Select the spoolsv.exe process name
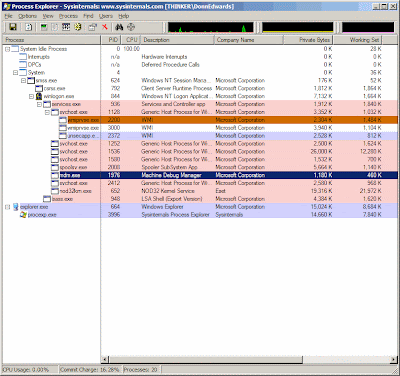Screen dimensions: 400x376 point(74,167)
